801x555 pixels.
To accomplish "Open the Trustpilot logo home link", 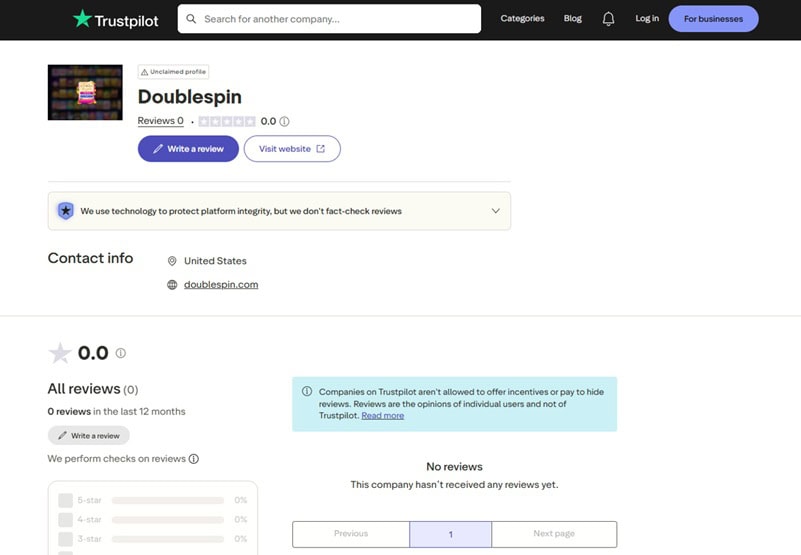I will click(x=115, y=19).
